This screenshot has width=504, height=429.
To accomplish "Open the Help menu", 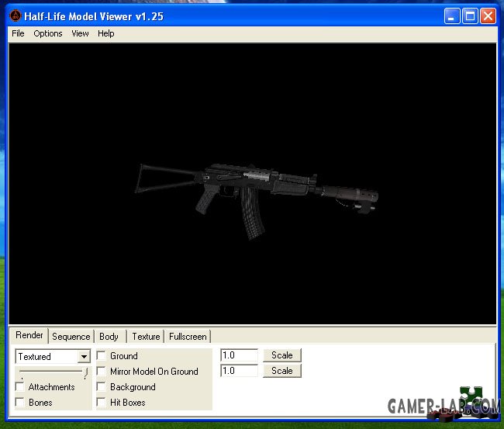I will point(106,33).
